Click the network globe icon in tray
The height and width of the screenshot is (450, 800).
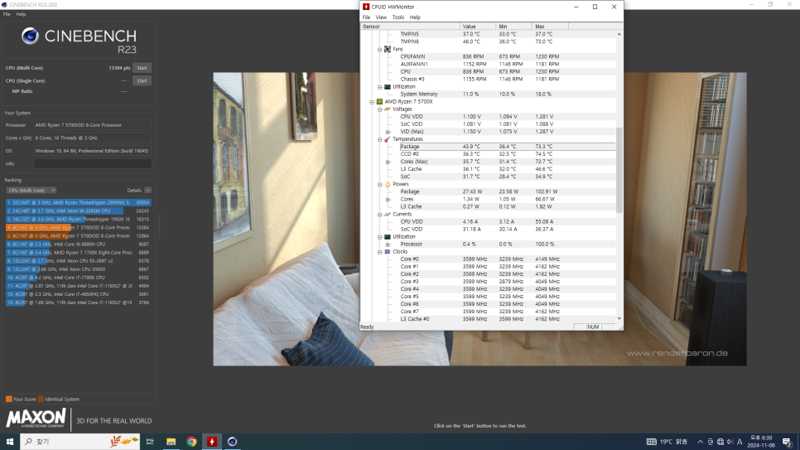[x=720, y=442]
